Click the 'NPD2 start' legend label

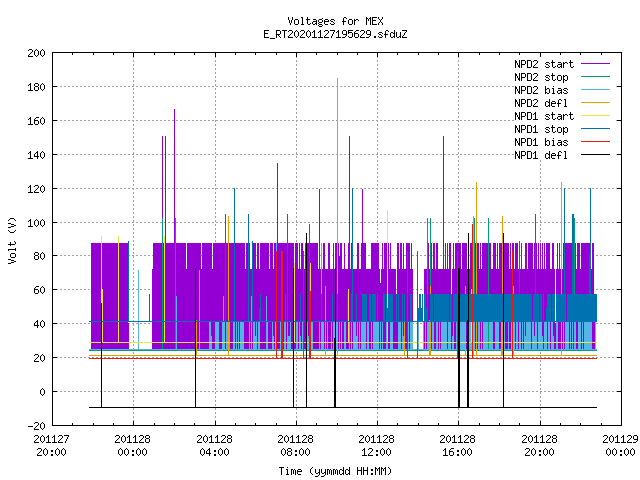pos(544,64)
